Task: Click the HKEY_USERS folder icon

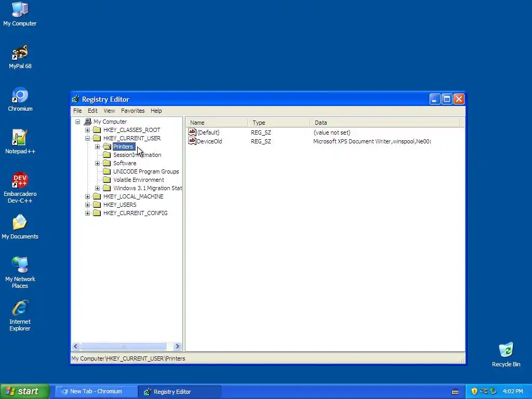Action: pos(97,205)
